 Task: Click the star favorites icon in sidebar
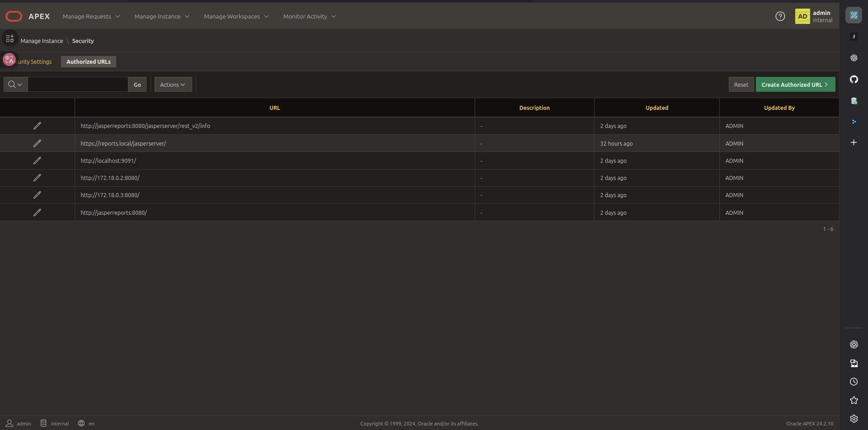854,400
